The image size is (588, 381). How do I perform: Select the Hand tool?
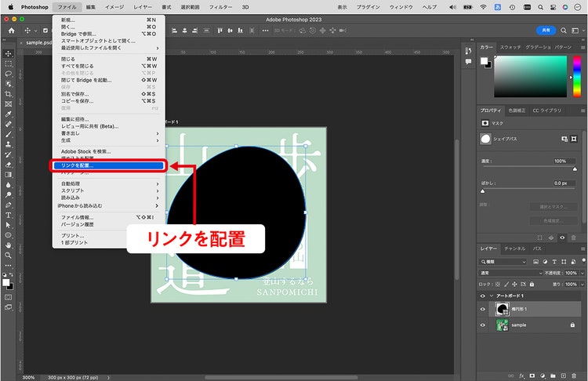tap(9, 245)
